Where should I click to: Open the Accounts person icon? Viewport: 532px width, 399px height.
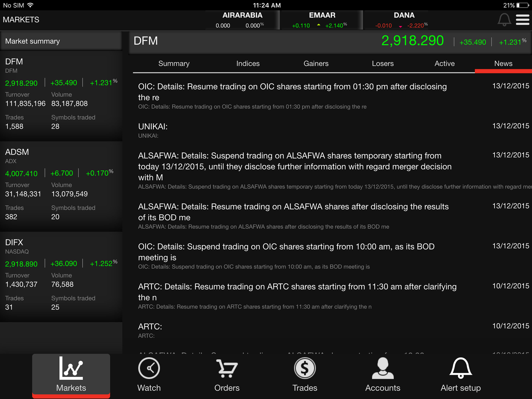coord(383,368)
